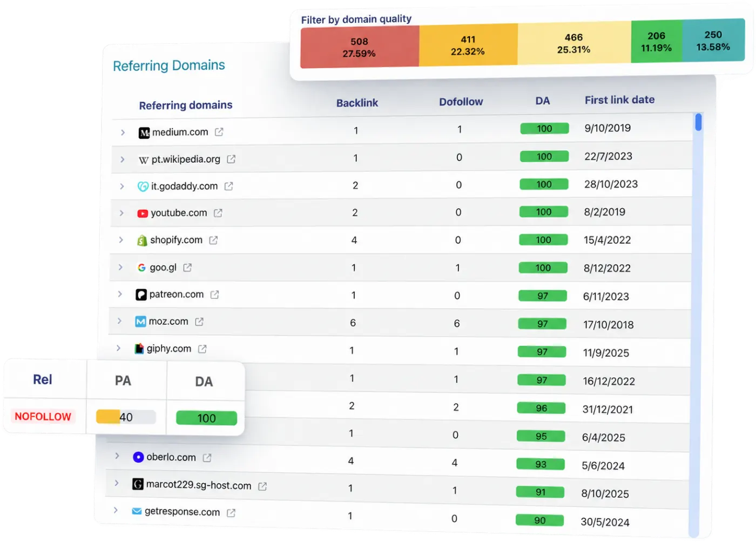Viewport: 756px width, 554px height.
Task: Click the GetResponse envelope favicon
Action: coord(137,511)
